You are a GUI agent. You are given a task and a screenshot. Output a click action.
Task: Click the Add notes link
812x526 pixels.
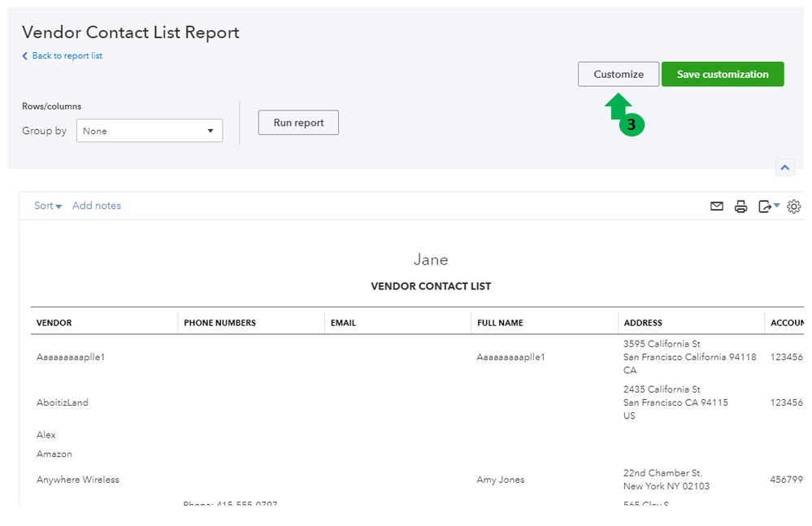tap(97, 206)
